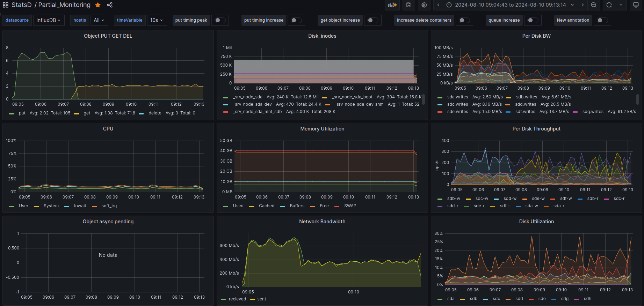
Task: Toggle get object increase annotation
Action: click(x=372, y=20)
